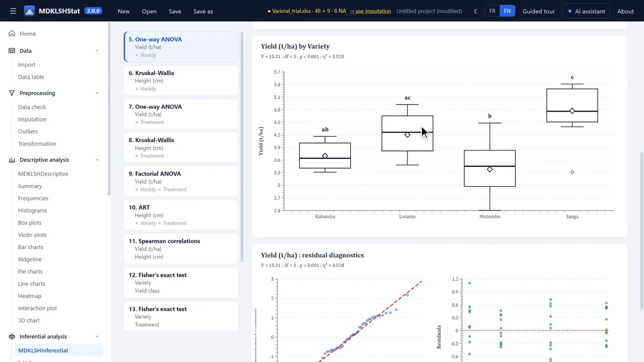Select the 7. One-way ANOVA Treatment card
Image resolution: width=644 pixels, height=362 pixels.
181,114
